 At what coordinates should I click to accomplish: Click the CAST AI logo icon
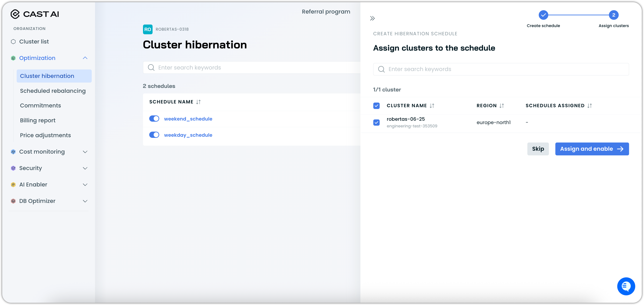(15, 14)
